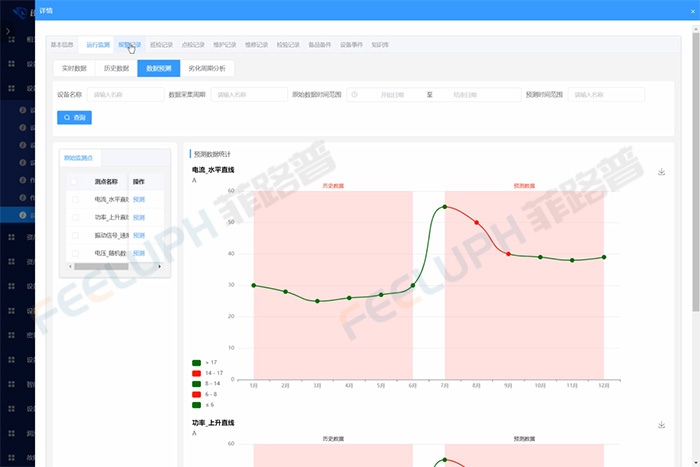
Task: Open the 维修记录 tab
Action: [256, 45]
